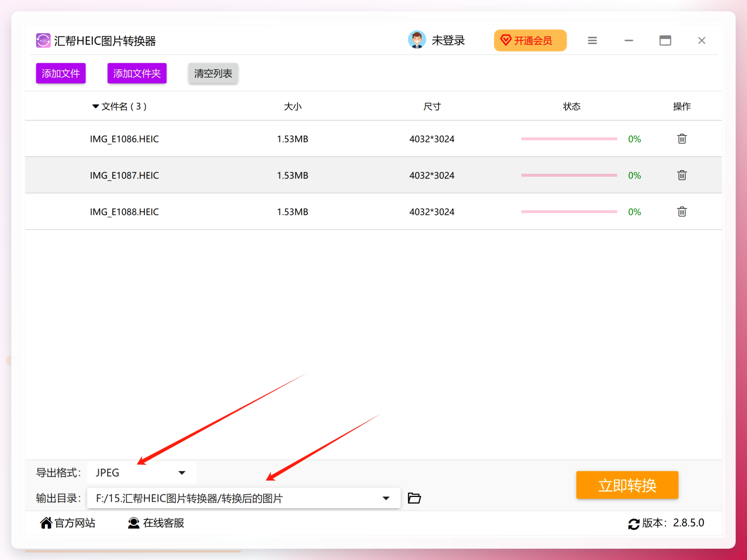
Task: Click the user avatar icon
Action: [417, 40]
